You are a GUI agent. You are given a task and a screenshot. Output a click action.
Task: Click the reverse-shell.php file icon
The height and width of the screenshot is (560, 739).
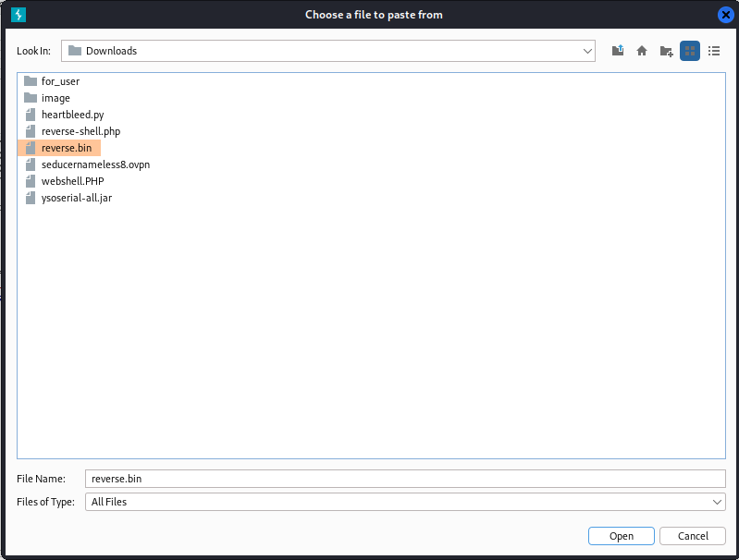31,131
